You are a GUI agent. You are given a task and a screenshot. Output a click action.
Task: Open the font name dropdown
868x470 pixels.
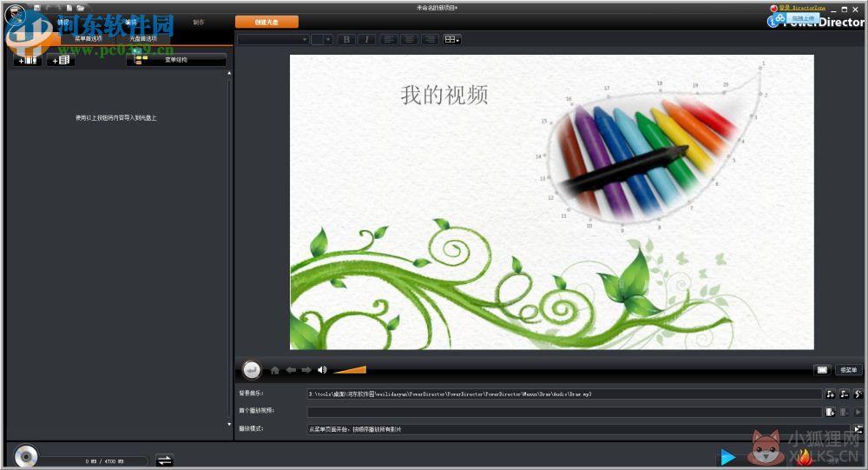[x=273, y=39]
